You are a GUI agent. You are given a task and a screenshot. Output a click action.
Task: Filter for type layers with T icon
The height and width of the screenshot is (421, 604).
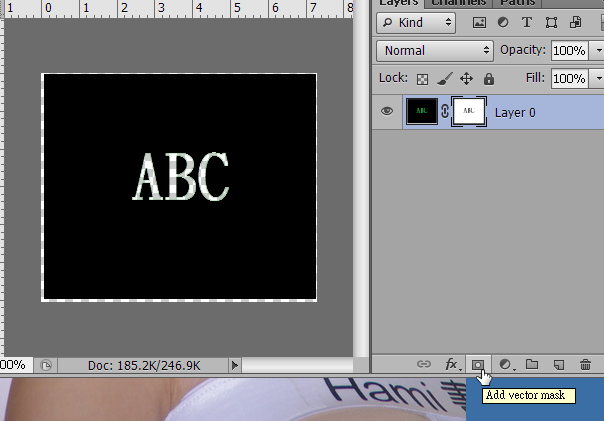(x=526, y=22)
